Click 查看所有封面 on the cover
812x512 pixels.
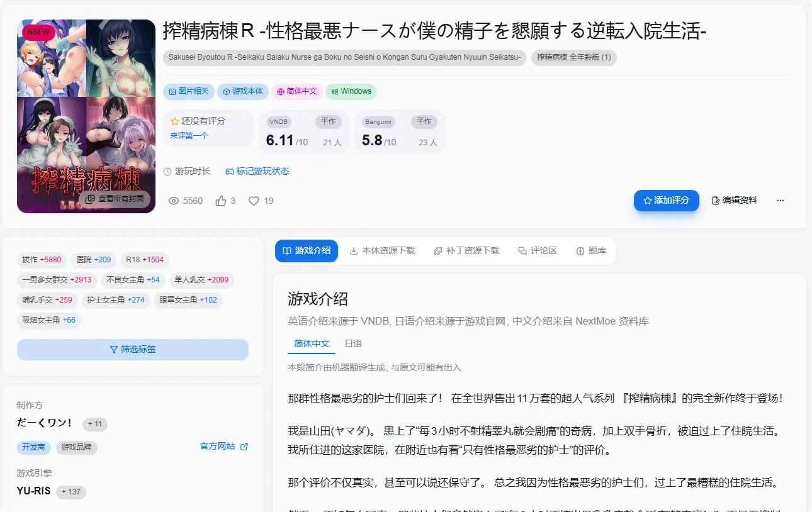[115, 199]
